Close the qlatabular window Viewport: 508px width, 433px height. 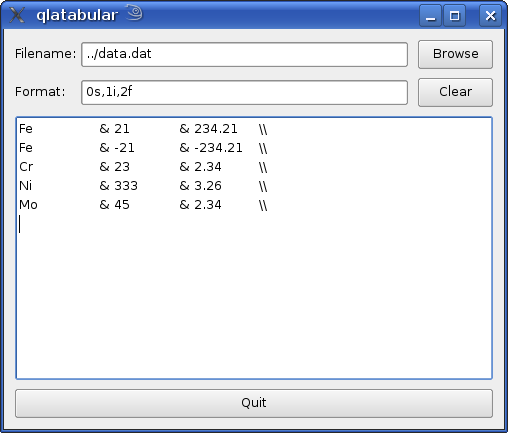(490, 15)
